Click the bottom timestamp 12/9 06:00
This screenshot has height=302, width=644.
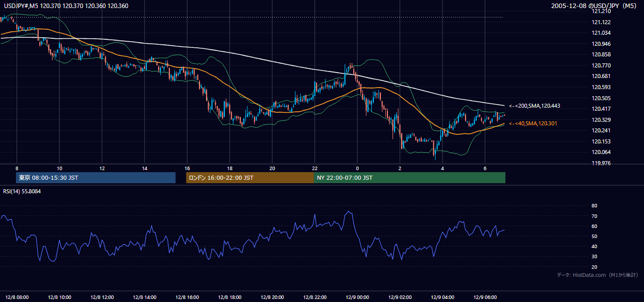485,297
